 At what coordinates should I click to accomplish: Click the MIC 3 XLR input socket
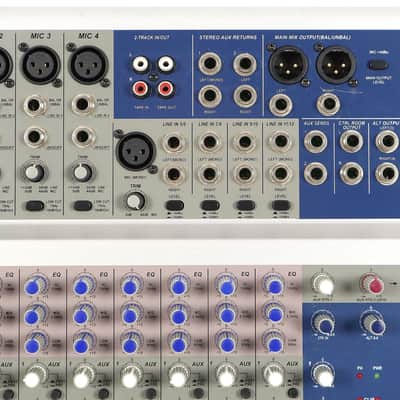pos(40,65)
